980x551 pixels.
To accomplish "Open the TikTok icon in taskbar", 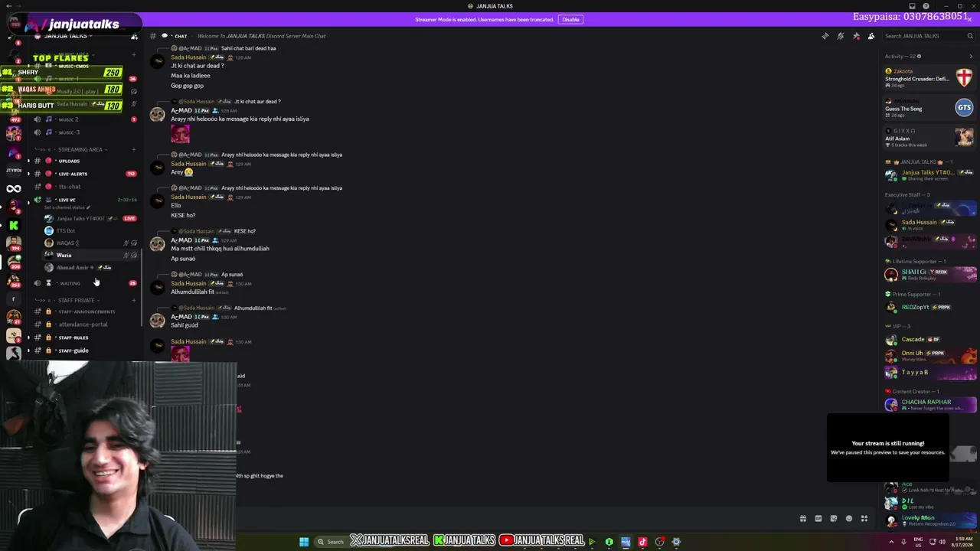I will point(642,542).
